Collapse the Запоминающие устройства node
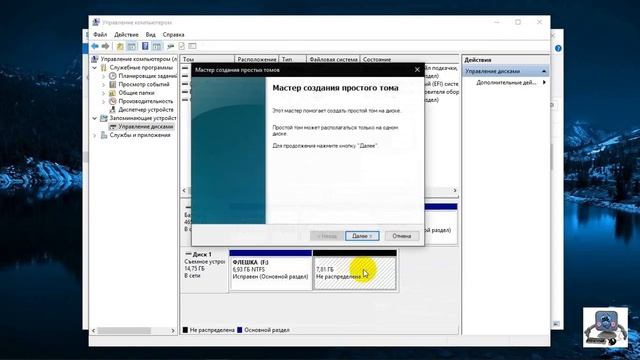The width and height of the screenshot is (640, 360). (95, 118)
